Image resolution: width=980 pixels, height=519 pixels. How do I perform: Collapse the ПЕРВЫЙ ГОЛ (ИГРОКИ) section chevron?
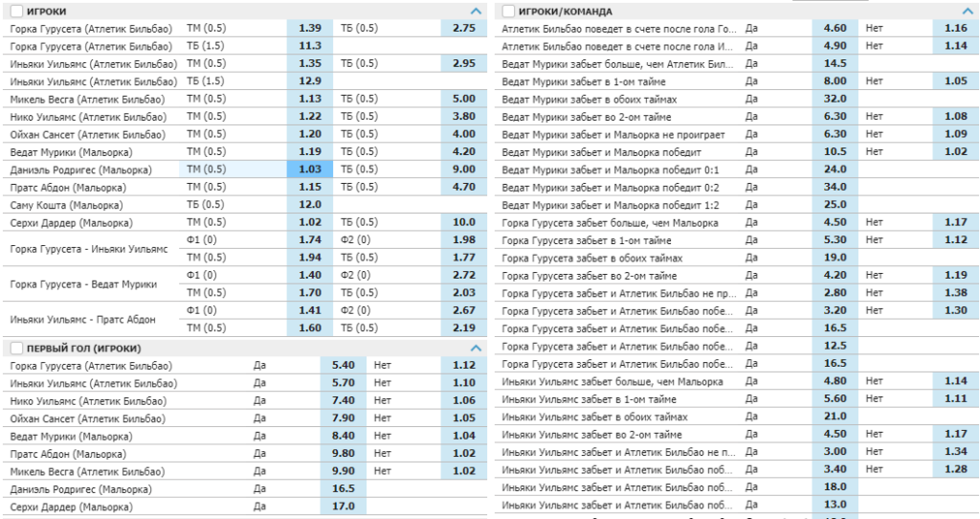pyautogui.click(x=476, y=349)
